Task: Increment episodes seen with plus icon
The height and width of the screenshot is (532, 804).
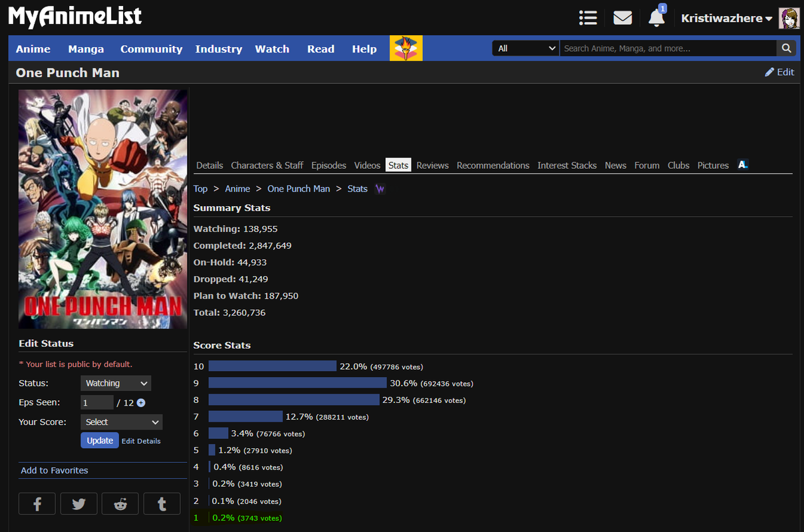Action: click(141, 402)
